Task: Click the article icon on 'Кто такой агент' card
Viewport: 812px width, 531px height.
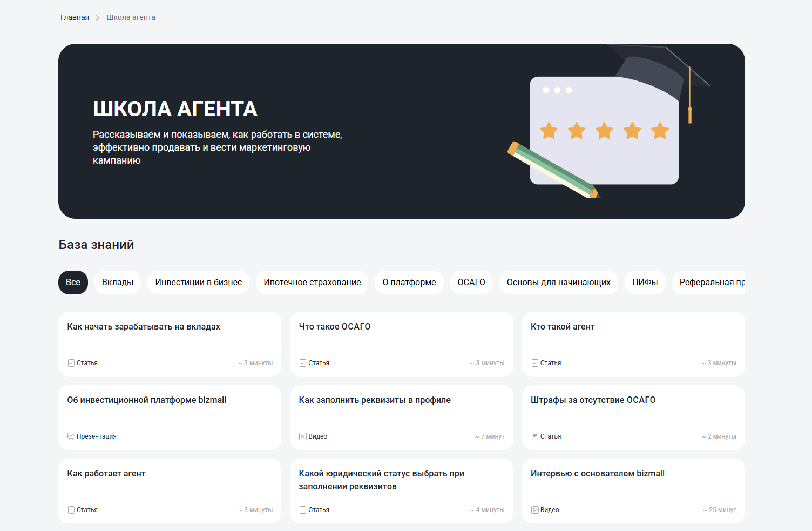Action: tap(534, 362)
